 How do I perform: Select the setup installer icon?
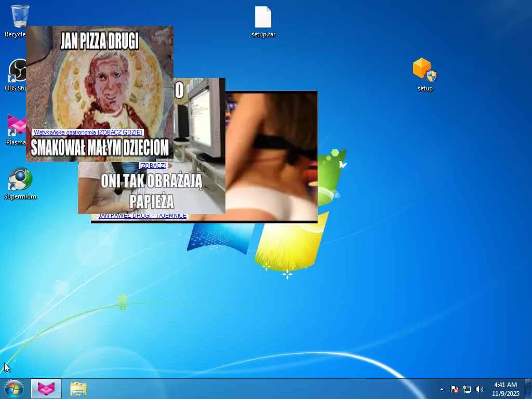425,75
